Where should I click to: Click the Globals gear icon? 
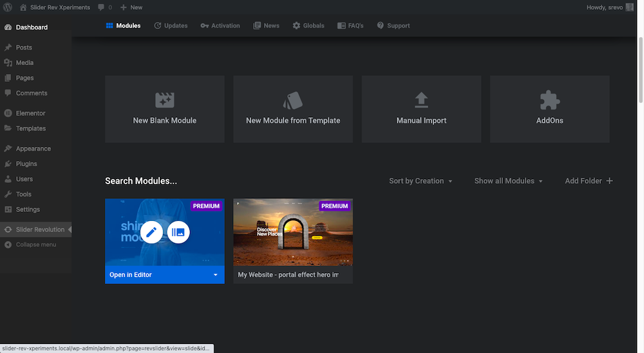[296, 26]
